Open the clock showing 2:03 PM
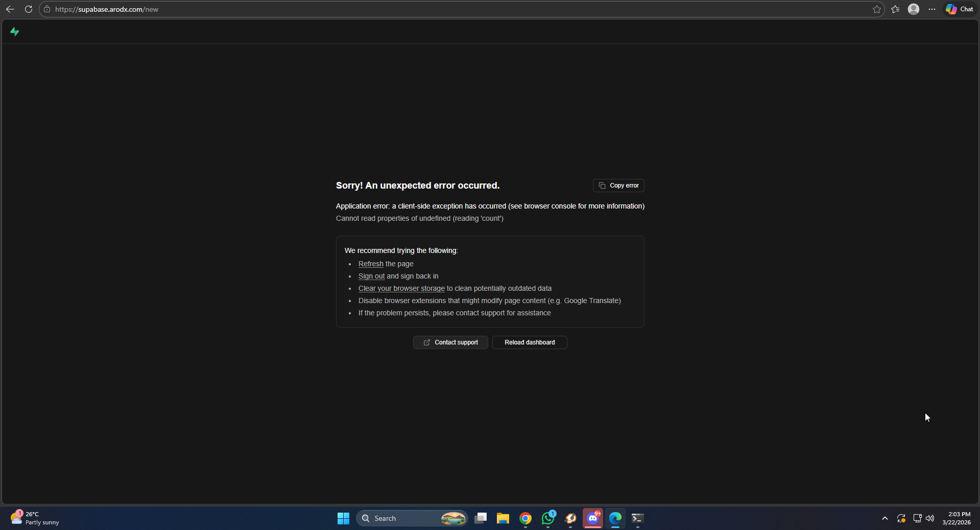 click(x=957, y=518)
